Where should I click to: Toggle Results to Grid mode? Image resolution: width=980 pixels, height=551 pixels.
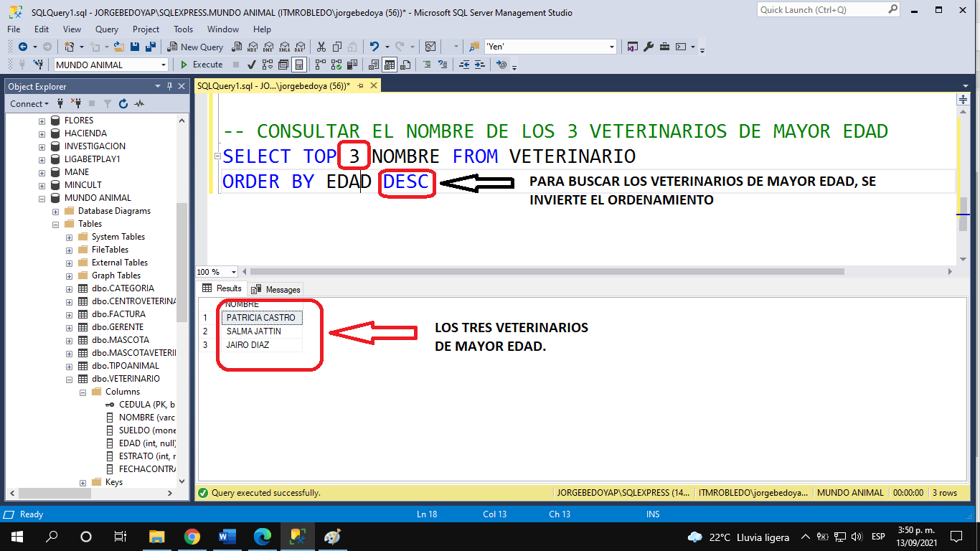(390, 65)
